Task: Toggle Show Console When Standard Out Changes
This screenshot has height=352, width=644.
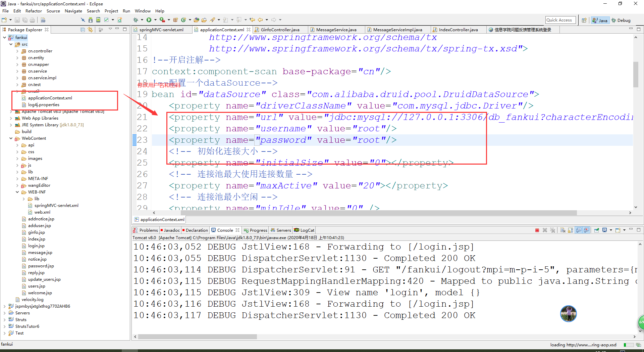Action: click(x=579, y=230)
